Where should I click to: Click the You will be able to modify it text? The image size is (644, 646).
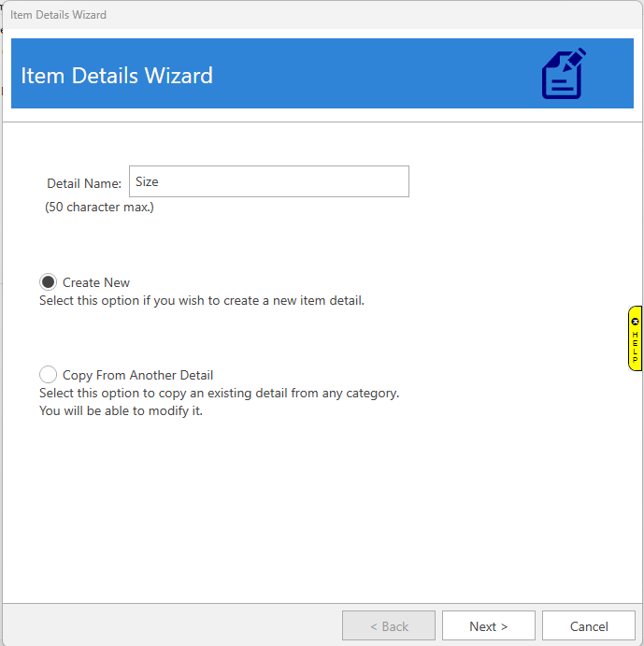121,410
